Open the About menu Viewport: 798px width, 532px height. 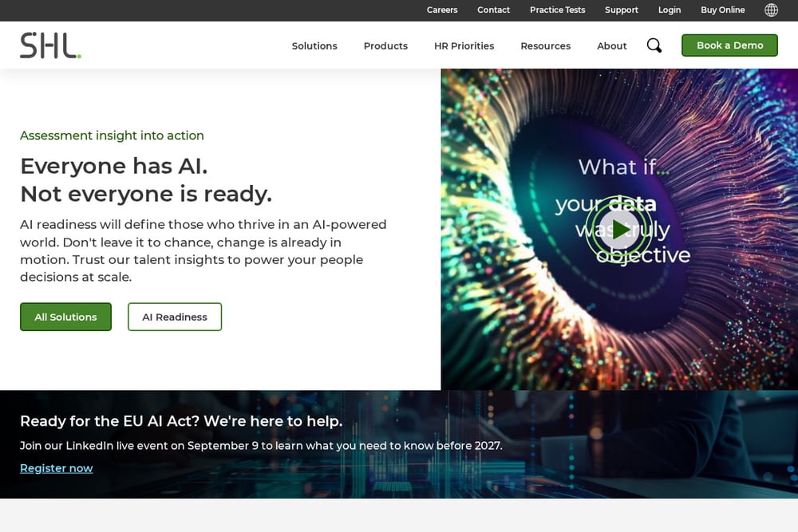tap(612, 45)
